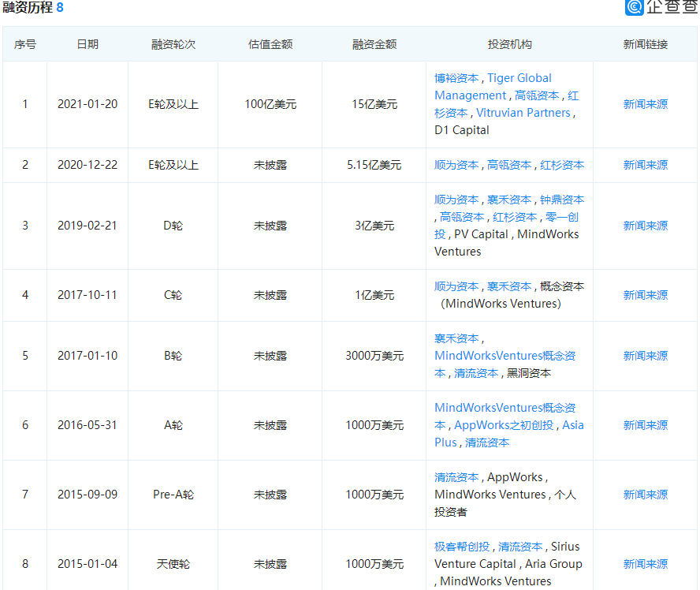
Task: Click the 投资机构 column header
Action: tap(509, 44)
